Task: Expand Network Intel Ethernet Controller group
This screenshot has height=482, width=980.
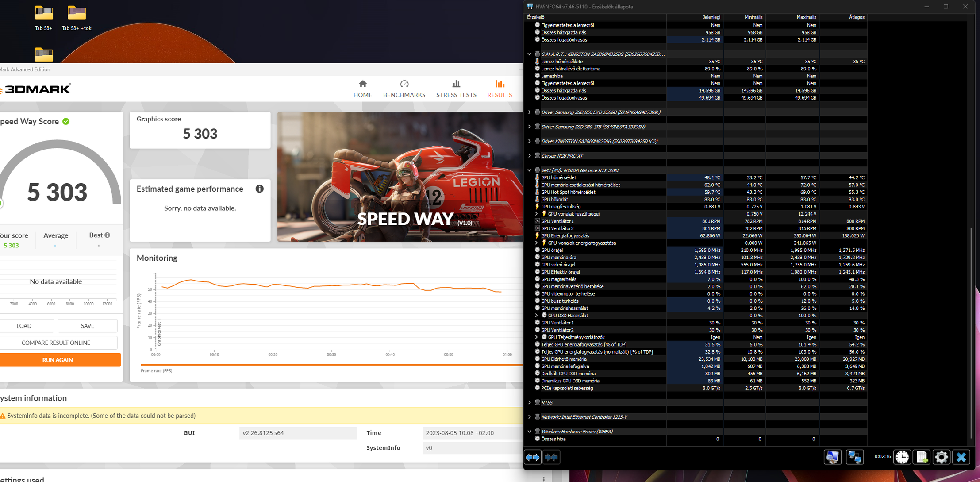Action: (x=530, y=417)
